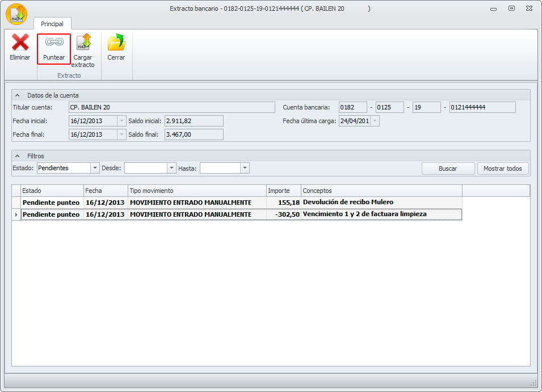Open the round N43 application menu button
Image resolution: width=542 pixels, height=392 pixels.
tap(16, 14)
